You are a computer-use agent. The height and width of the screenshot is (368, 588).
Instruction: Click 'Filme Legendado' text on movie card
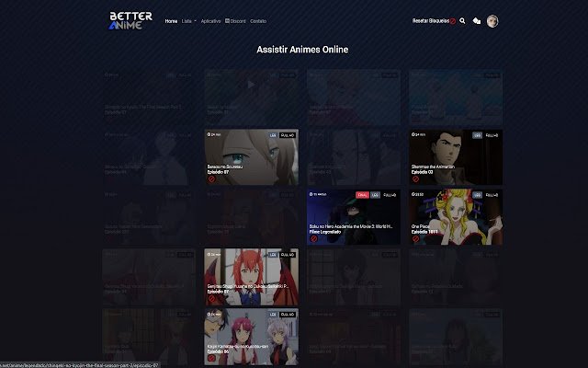[325, 232]
